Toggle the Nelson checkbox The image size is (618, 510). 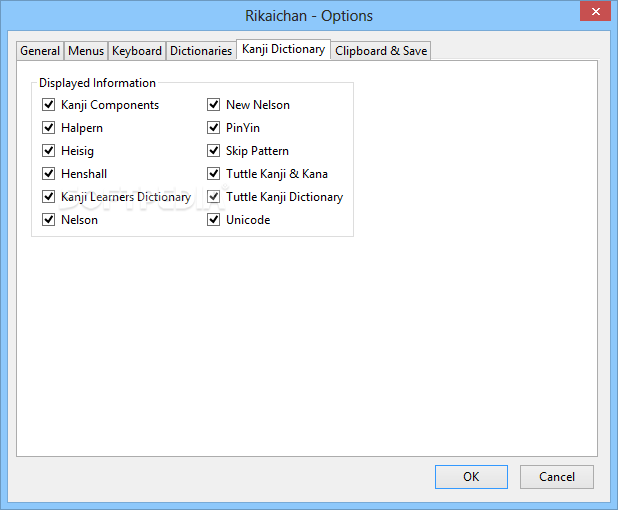(48, 220)
